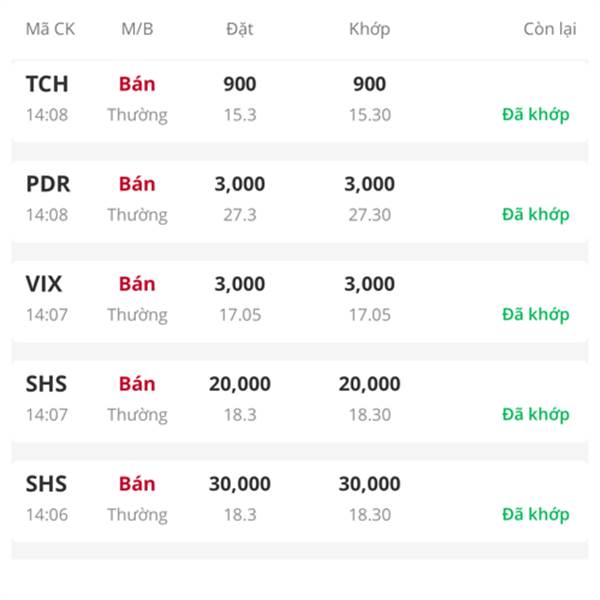Viewport: 600px width, 600px height.
Task: Click the 17.05 matched price of VIX
Action: (369, 315)
